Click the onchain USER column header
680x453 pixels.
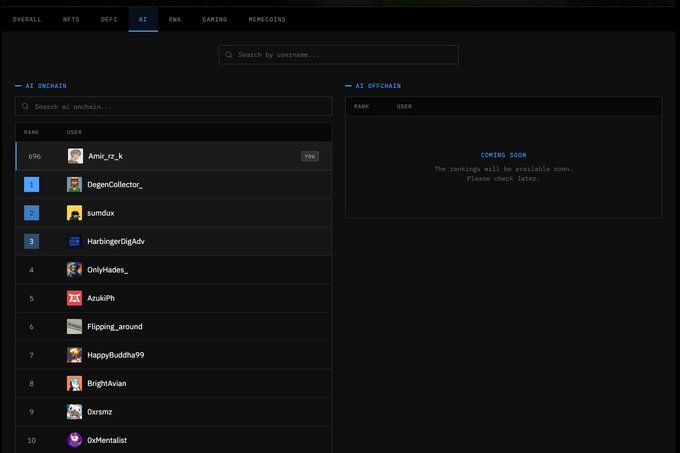(x=74, y=132)
